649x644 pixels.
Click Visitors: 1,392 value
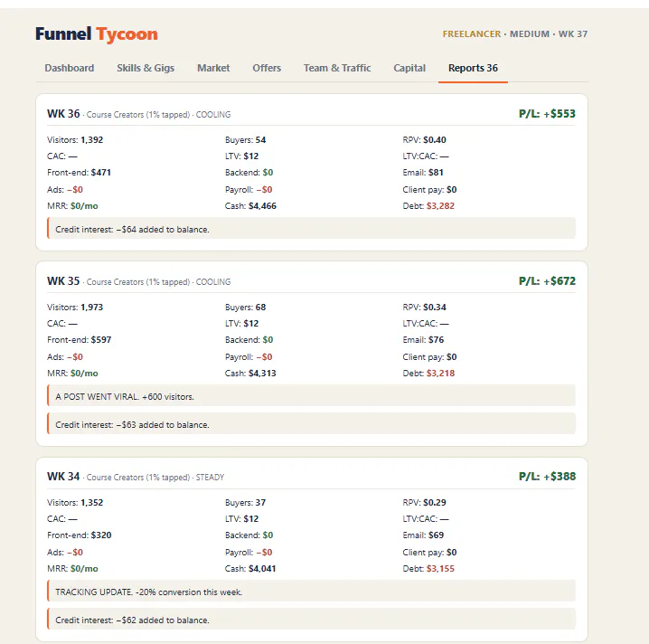click(75, 140)
